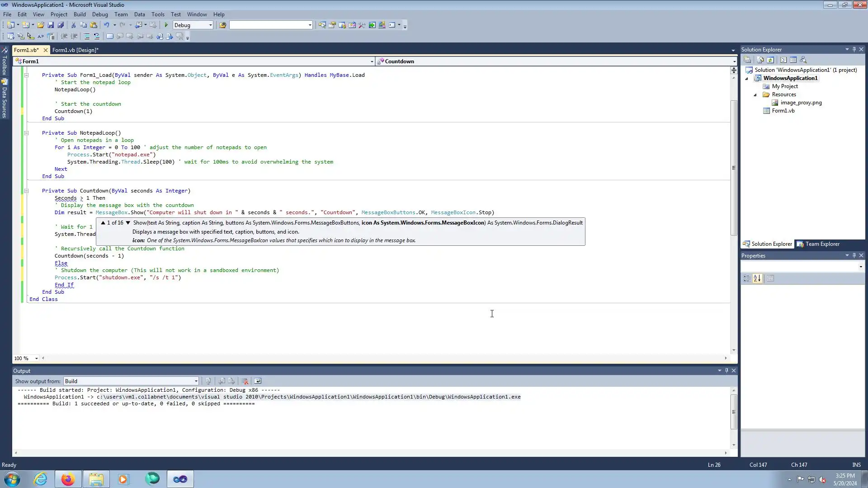Switch to Form1.vb [Design] tab
Viewport: 868px width, 488px height.
75,50
